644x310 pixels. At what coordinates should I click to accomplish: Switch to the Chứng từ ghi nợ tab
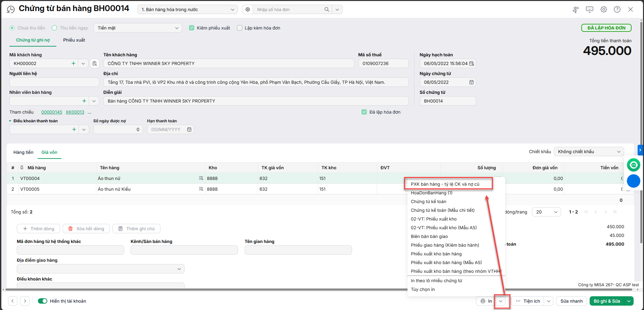[x=33, y=40]
